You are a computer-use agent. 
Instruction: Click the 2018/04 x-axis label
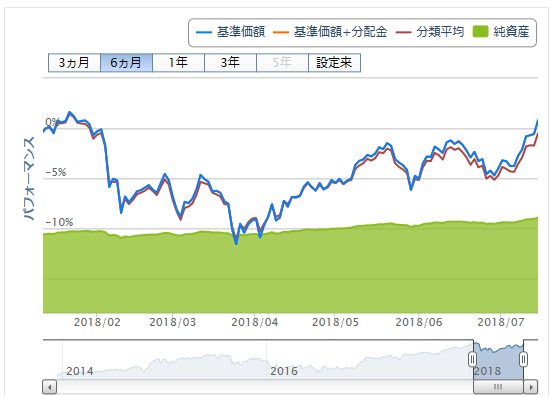pyautogui.click(x=255, y=322)
